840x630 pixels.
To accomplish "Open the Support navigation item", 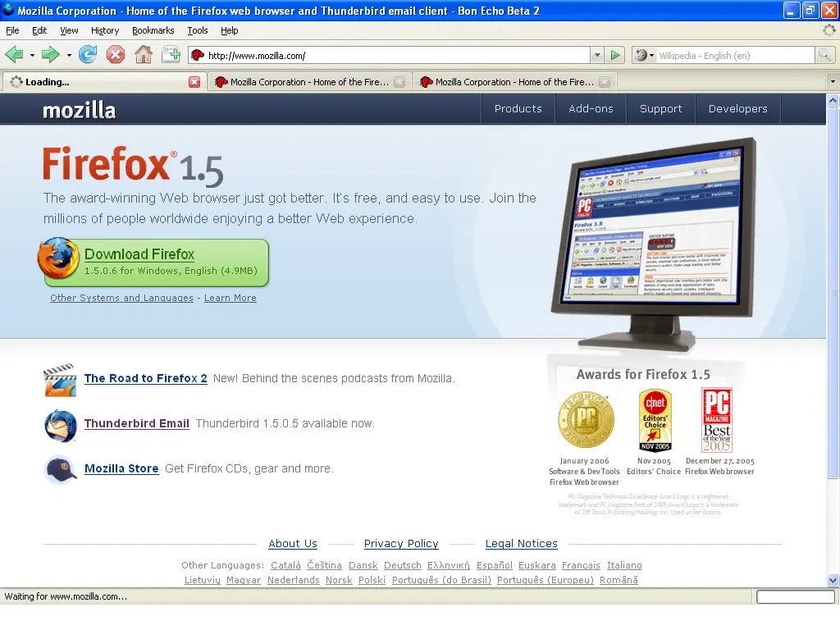I will (x=660, y=109).
